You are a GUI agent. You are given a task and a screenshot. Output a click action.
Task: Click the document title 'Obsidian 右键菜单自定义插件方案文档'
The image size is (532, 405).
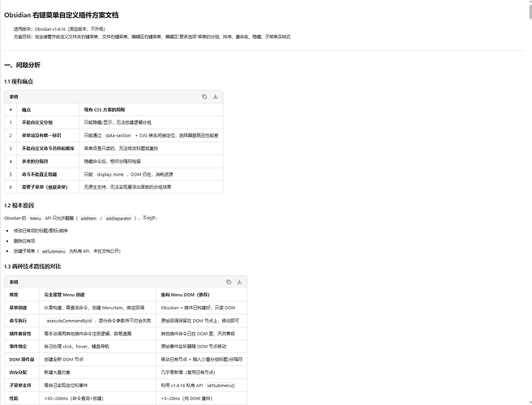[62, 15]
